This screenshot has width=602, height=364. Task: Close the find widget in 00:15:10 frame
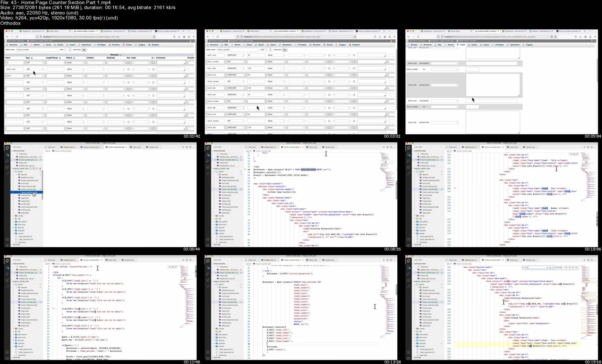pos(576,267)
